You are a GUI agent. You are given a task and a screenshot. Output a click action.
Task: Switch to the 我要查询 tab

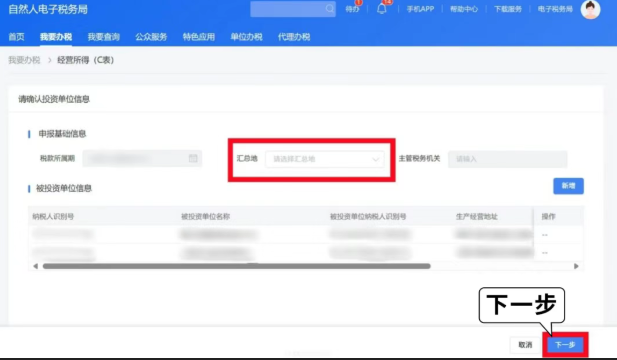click(103, 37)
